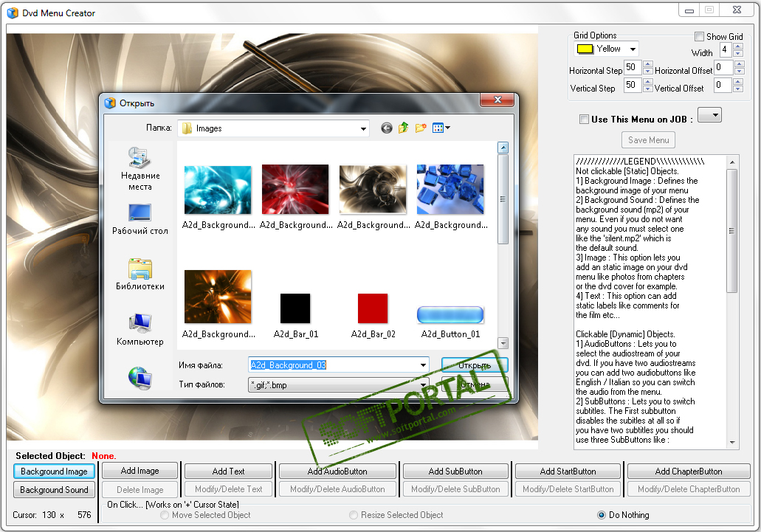Click the Modify/Delete StartButton button
761x532 pixels.
[568, 489]
